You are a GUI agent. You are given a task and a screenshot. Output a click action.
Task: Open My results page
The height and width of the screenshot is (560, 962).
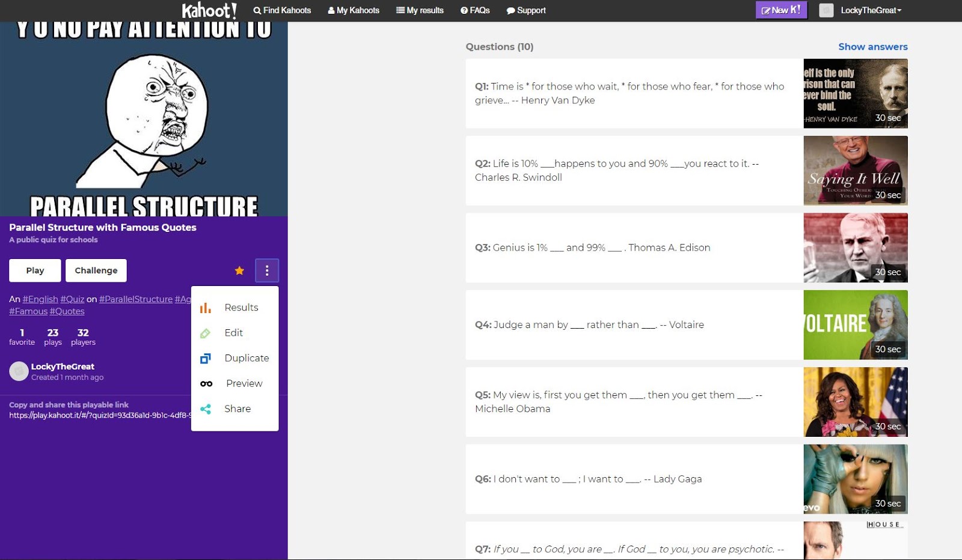coord(420,10)
